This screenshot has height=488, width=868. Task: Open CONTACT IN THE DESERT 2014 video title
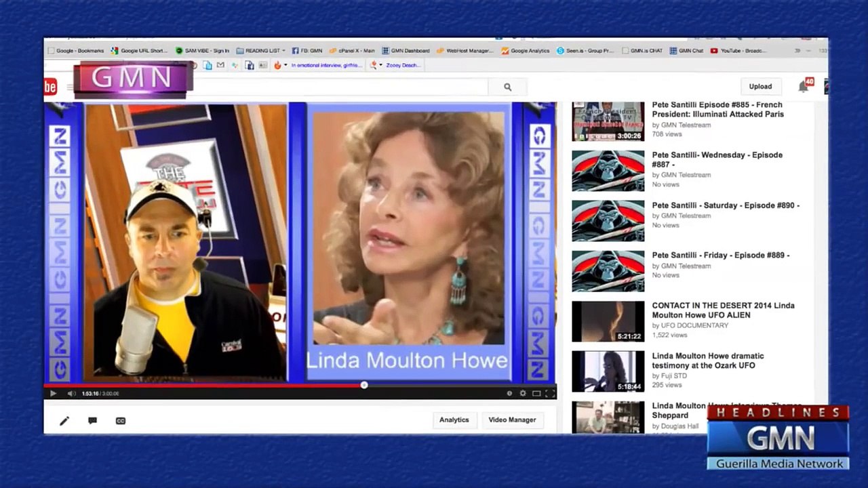coord(723,310)
